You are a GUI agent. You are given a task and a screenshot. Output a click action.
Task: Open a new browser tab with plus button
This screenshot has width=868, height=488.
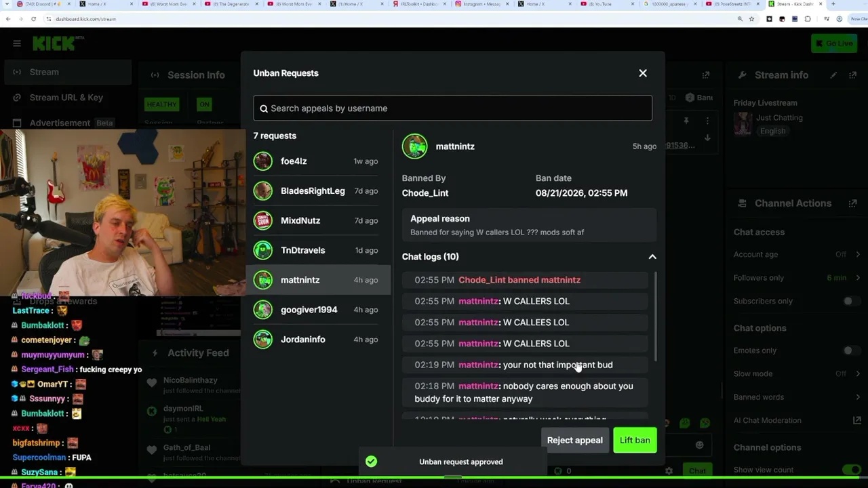click(x=833, y=4)
